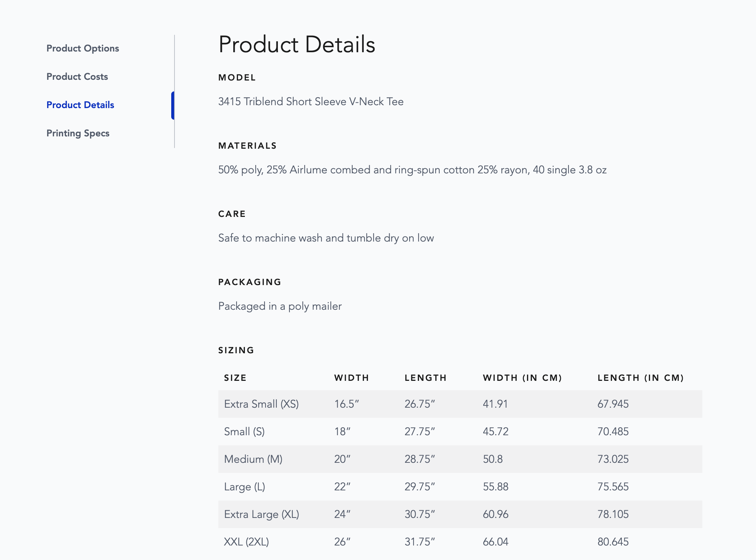The height and width of the screenshot is (560, 756).
Task: Click the SIZING section label
Action: tap(236, 350)
